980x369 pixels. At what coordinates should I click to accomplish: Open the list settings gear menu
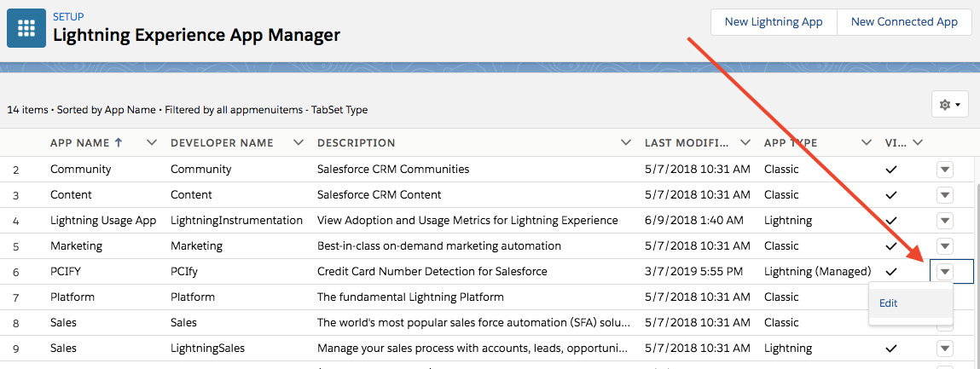[x=949, y=105]
